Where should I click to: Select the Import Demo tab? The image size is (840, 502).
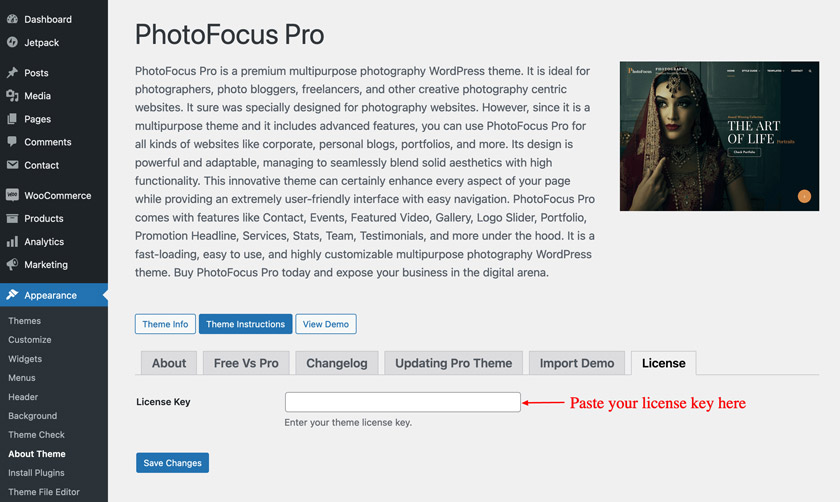click(x=577, y=363)
